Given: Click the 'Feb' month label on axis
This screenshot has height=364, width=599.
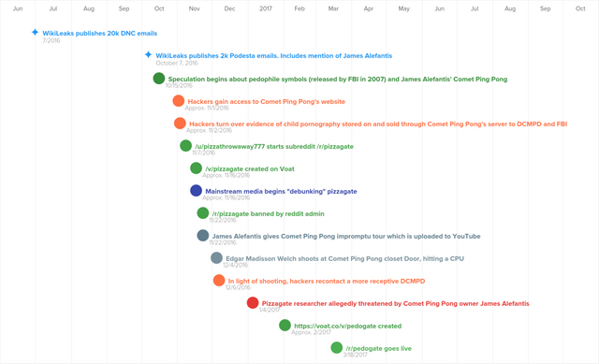Looking at the screenshot, I should [x=299, y=8].
